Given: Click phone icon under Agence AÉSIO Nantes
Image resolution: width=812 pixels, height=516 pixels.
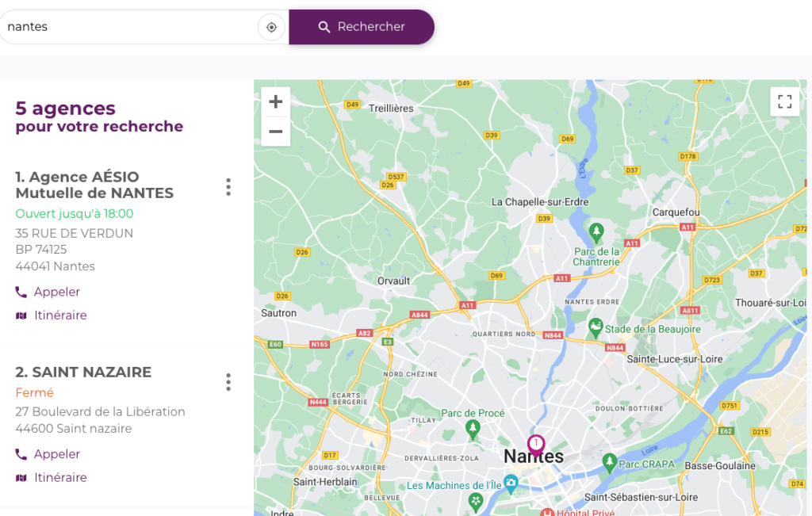Looking at the screenshot, I should click(21, 292).
